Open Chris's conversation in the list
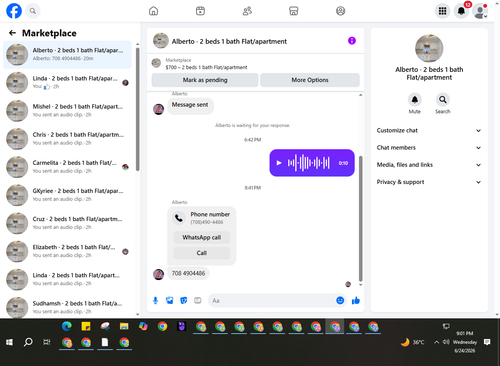The width and height of the screenshot is (500, 366). click(x=68, y=139)
